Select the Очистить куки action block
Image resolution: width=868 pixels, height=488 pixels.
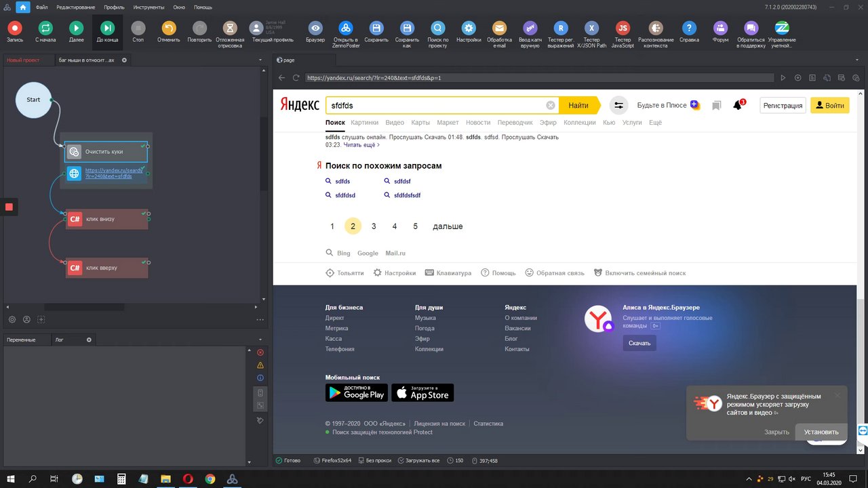coord(106,152)
